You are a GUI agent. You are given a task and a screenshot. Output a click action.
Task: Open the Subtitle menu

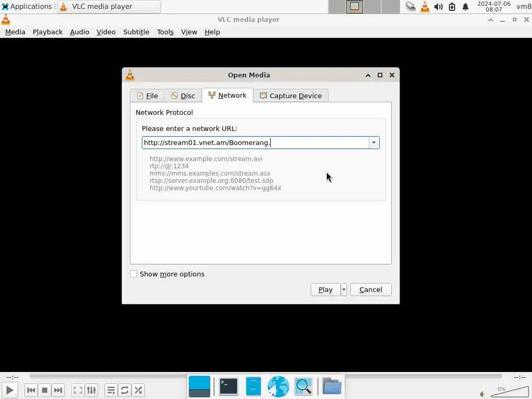(x=136, y=32)
